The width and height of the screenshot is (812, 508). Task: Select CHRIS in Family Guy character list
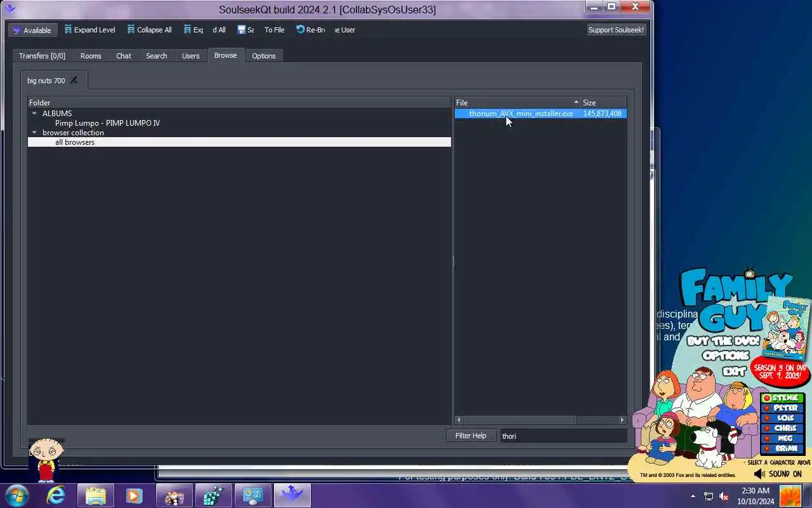(782, 429)
